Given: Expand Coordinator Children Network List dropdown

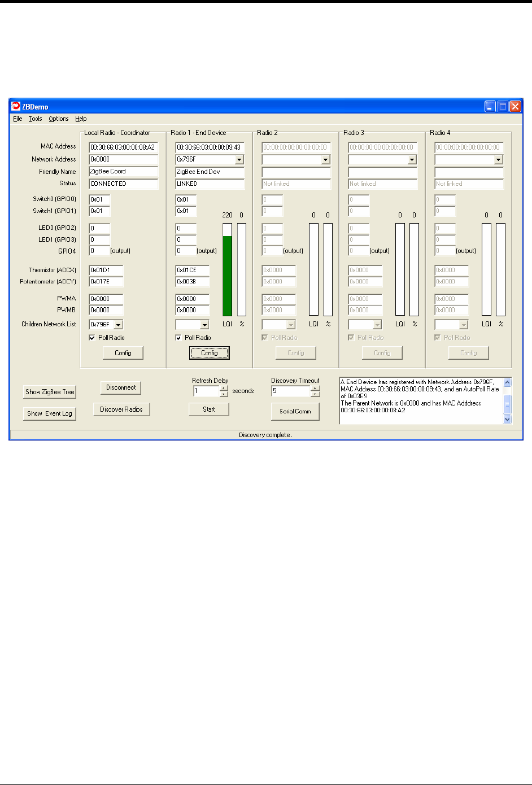Looking at the screenshot, I should click(x=118, y=325).
